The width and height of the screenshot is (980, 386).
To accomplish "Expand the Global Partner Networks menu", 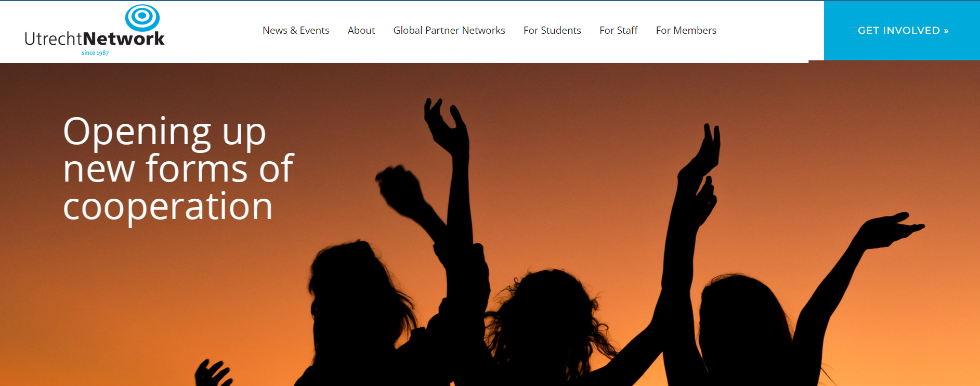I will [x=449, y=30].
